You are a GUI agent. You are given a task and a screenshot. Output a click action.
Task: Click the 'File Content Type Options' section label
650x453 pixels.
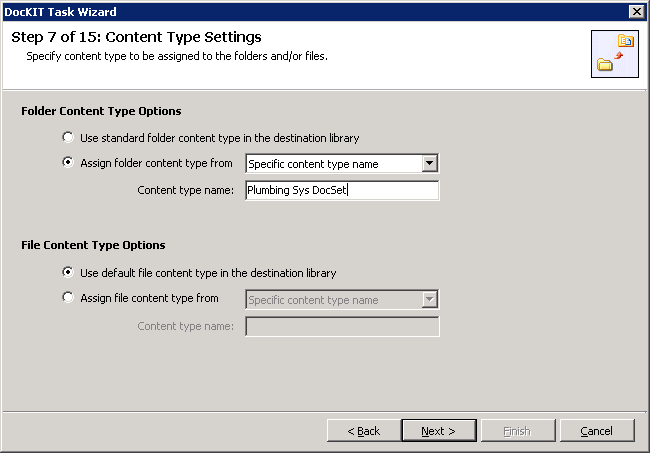click(93, 245)
